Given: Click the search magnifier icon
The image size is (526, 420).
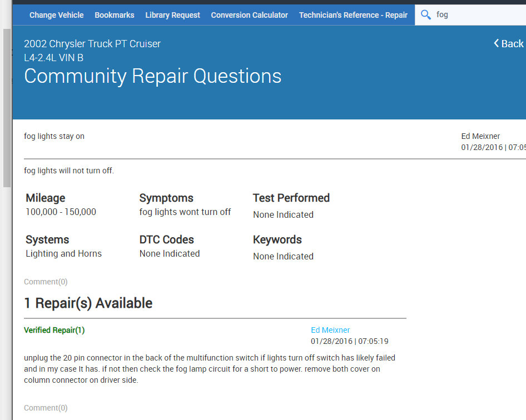Looking at the screenshot, I should coord(426,15).
